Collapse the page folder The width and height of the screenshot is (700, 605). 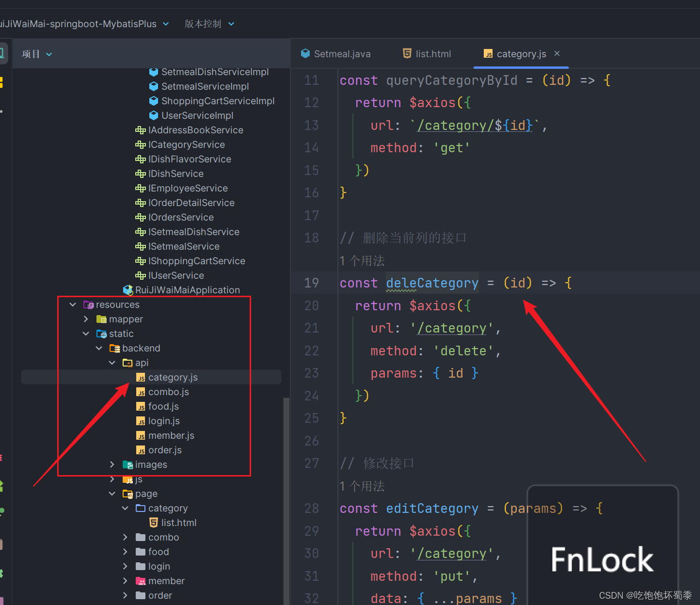pyautogui.click(x=112, y=494)
